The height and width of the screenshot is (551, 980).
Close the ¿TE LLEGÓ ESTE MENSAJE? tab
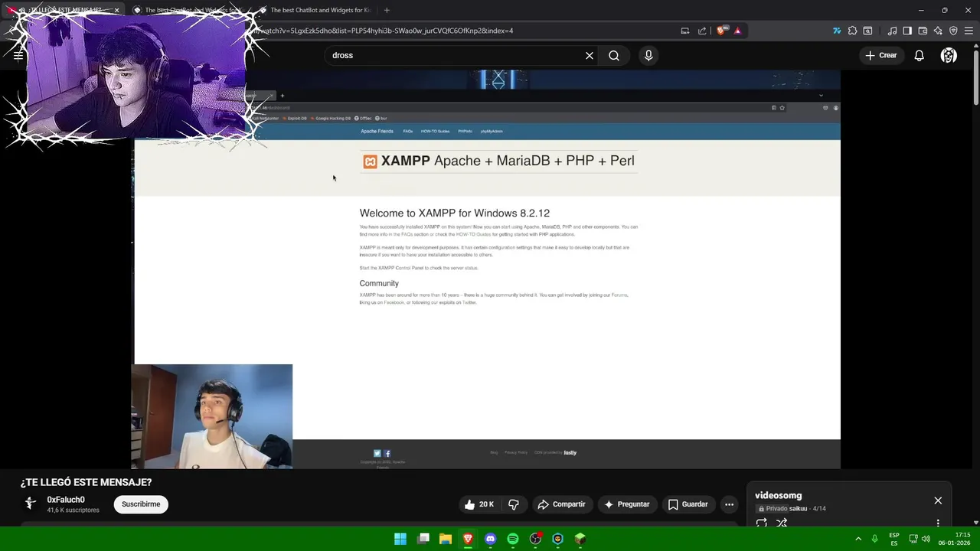click(117, 10)
